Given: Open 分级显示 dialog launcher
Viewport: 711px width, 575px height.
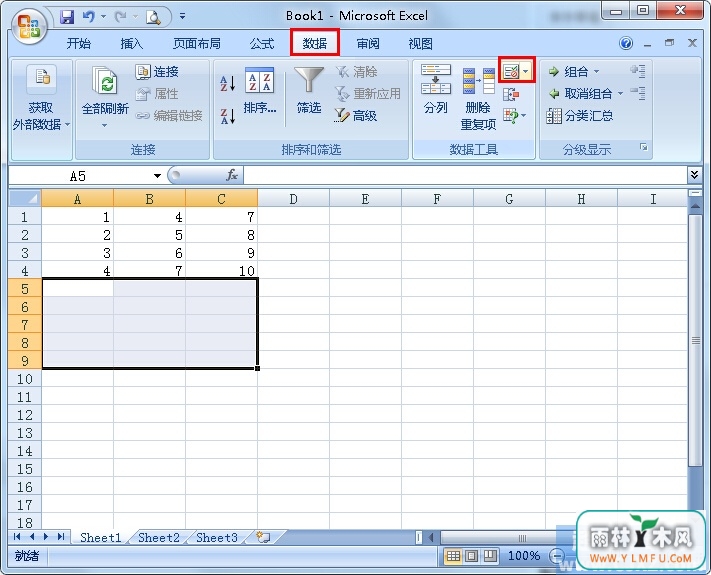Looking at the screenshot, I should (643, 147).
